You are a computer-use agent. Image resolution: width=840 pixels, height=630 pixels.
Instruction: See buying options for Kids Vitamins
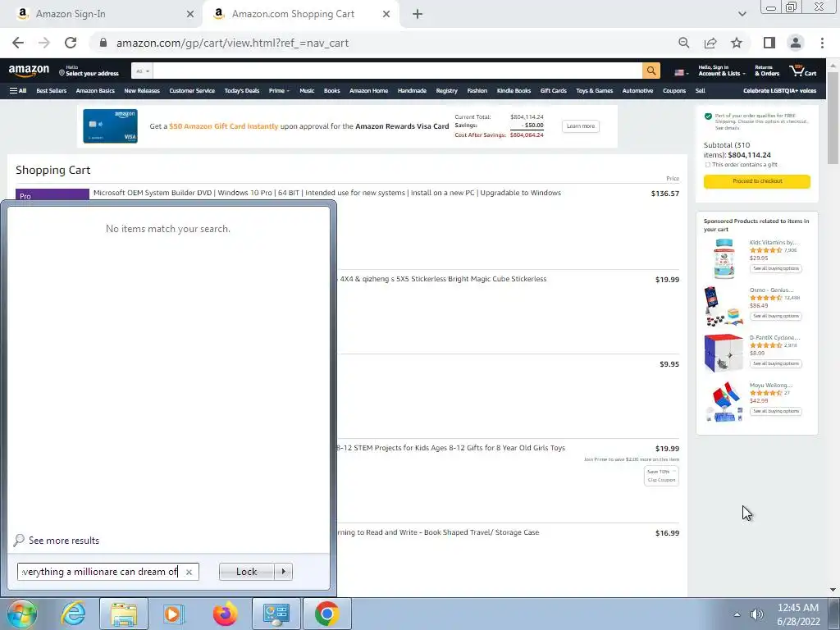coord(776,268)
